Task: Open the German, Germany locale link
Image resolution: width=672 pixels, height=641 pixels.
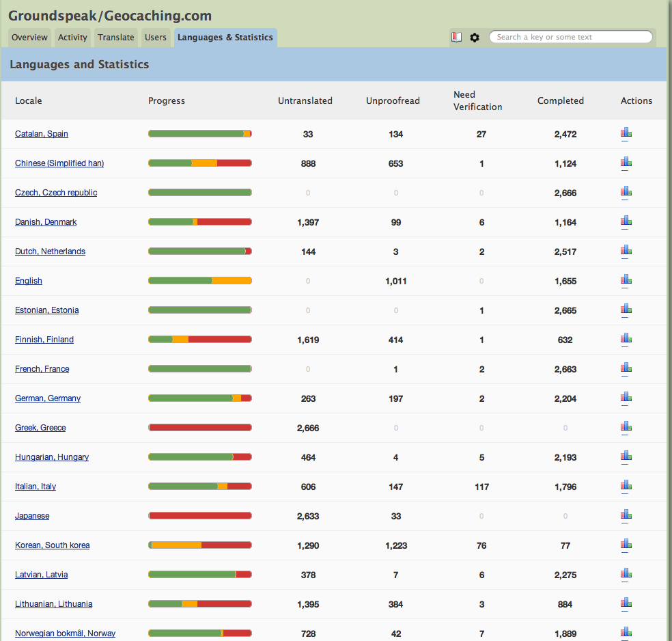Action: (x=48, y=398)
